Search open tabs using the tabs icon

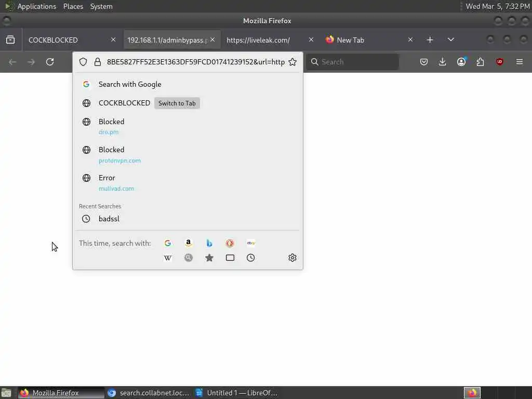coord(230,258)
